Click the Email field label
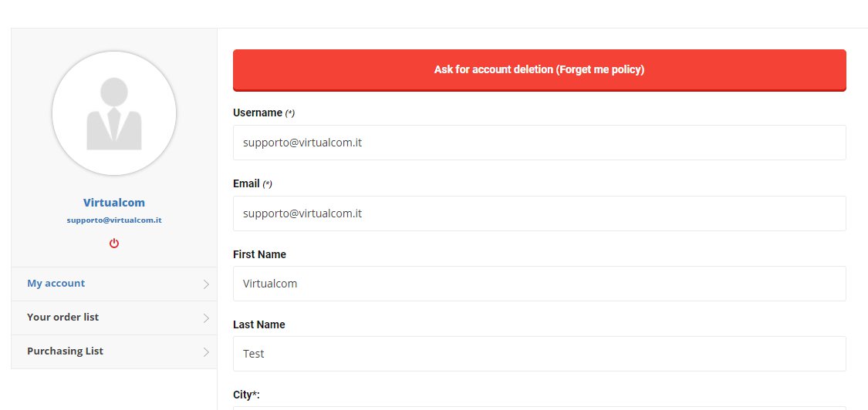868x410 pixels. (246, 183)
